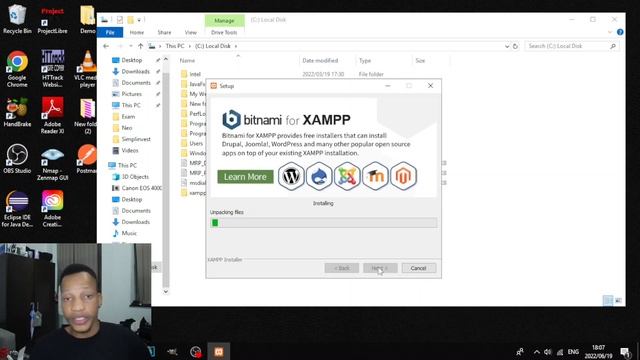The image size is (640, 360).
Task: Select Simplinvest folder in navigation pane
Action: tap(136, 139)
